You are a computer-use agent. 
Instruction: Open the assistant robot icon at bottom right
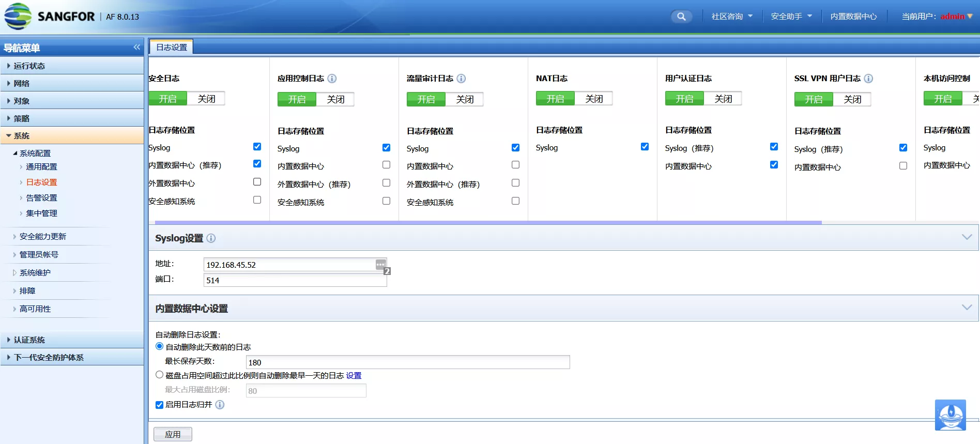pyautogui.click(x=950, y=415)
